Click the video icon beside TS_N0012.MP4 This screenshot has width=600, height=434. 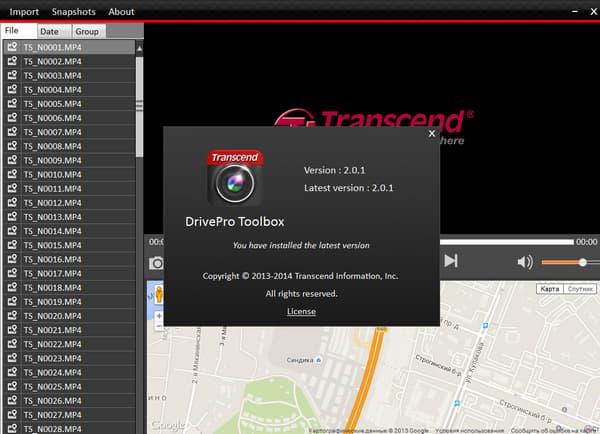(12, 202)
